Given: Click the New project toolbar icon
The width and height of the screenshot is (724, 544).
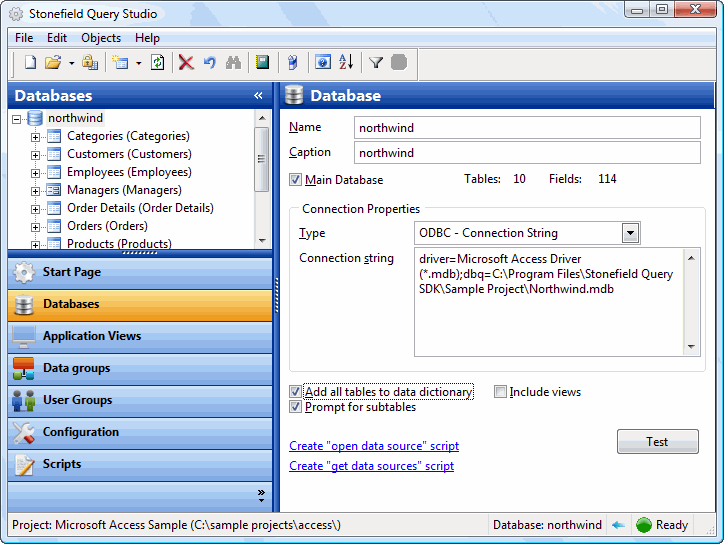Looking at the screenshot, I should click(30, 63).
